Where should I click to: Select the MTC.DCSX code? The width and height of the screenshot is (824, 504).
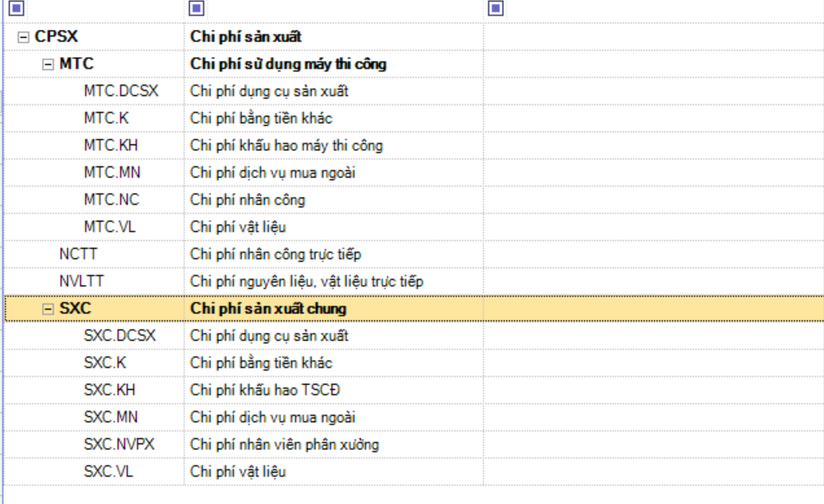[x=121, y=91]
